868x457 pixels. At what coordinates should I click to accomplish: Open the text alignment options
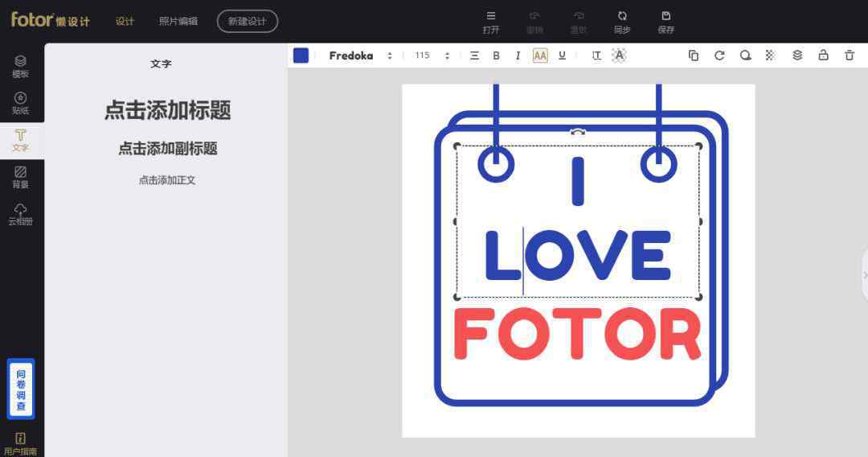tap(474, 56)
